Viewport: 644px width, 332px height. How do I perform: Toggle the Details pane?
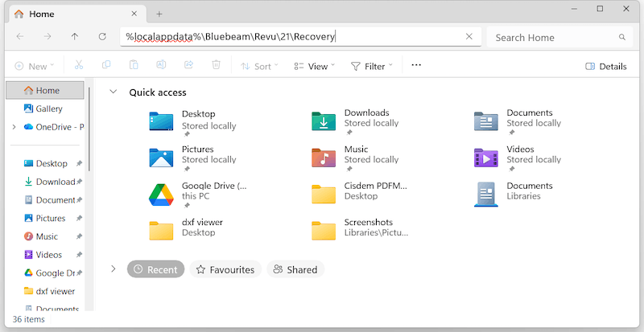pyautogui.click(x=605, y=66)
